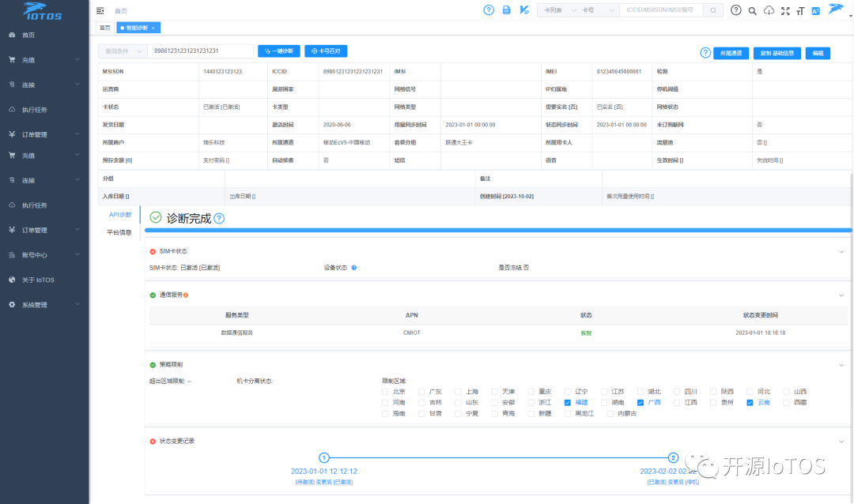Uncheck the 云南 region checkbox
Screen dimensions: 854x504
click(x=750, y=403)
